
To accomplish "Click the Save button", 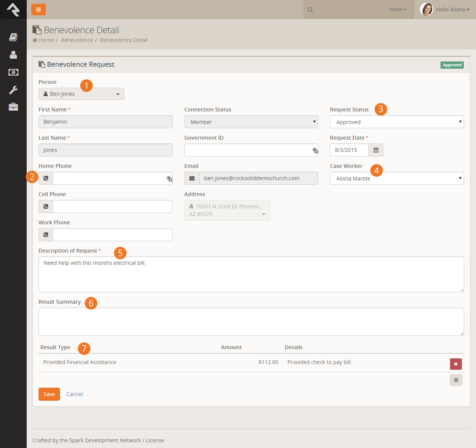I will [x=49, y=394].
